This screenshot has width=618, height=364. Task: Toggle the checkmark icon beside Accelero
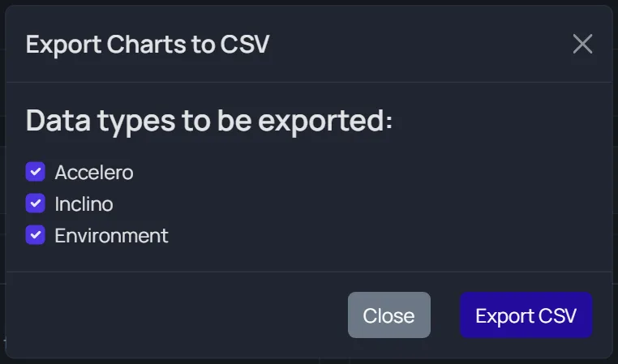(x=36, y=172)
